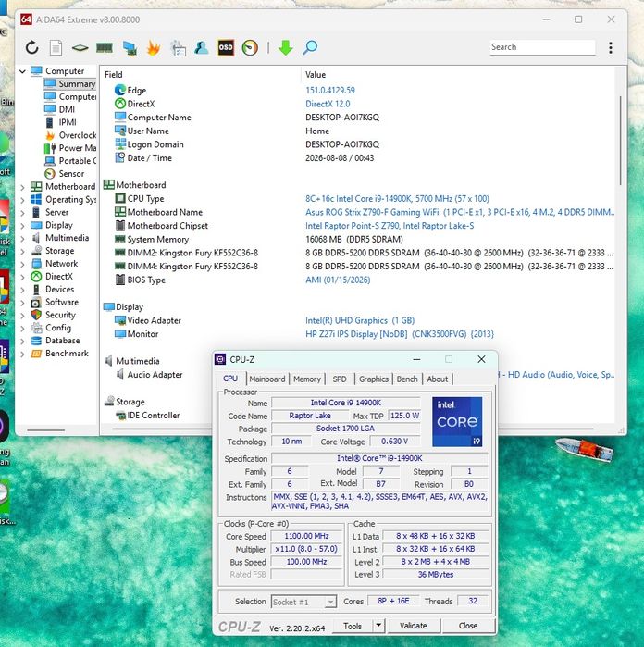Switch to the Bench tab in CPU-Z
Viewport: 644px width, 647px height.
coord(407,379)
